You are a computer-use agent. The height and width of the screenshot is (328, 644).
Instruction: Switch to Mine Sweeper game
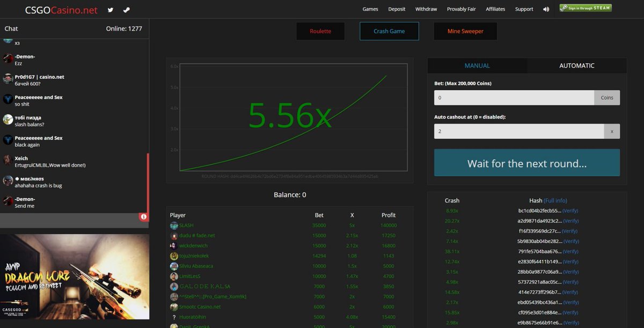click(x=465, y=31)
